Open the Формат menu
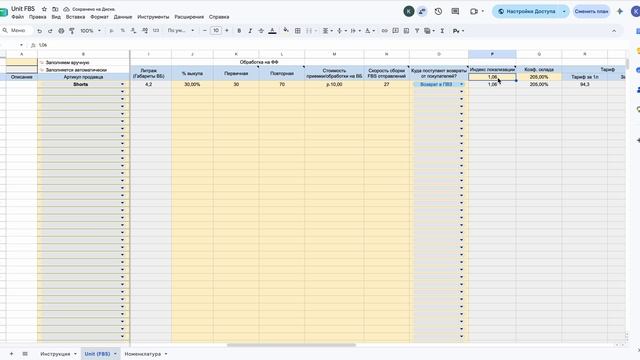The width and height of the screenshot is (640, 360). tap(99, 17)
